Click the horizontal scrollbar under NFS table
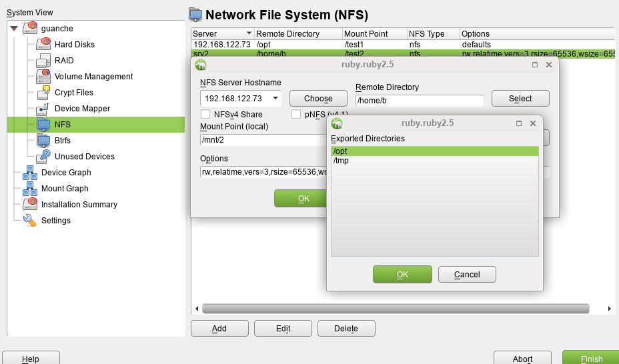This screenshot has width=619, height=364. (396, 309)
